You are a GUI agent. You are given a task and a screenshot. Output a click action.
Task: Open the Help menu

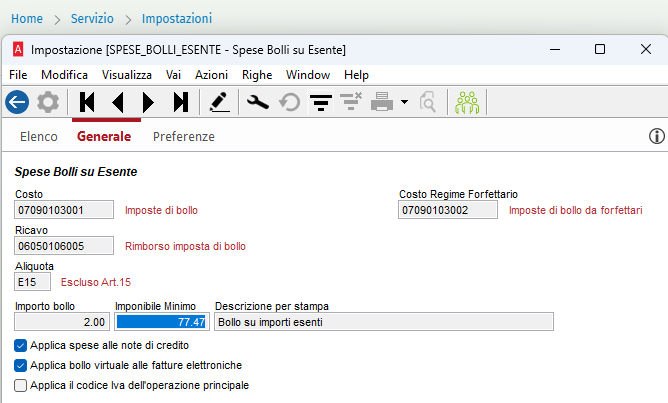356,75
